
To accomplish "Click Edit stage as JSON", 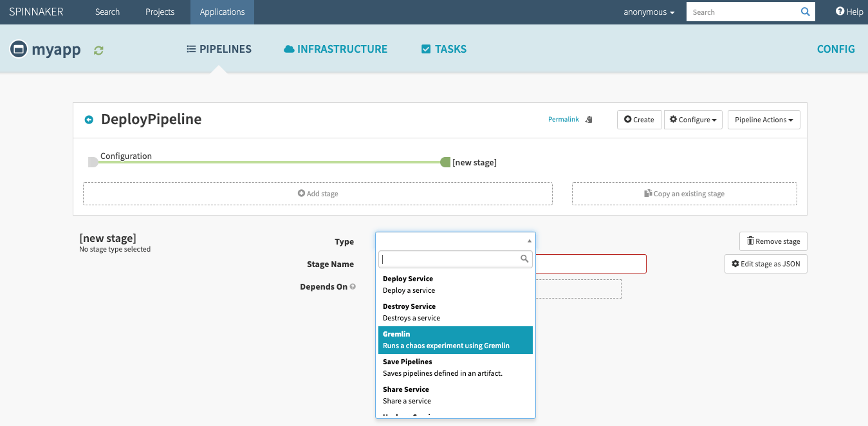I will 766,264.
